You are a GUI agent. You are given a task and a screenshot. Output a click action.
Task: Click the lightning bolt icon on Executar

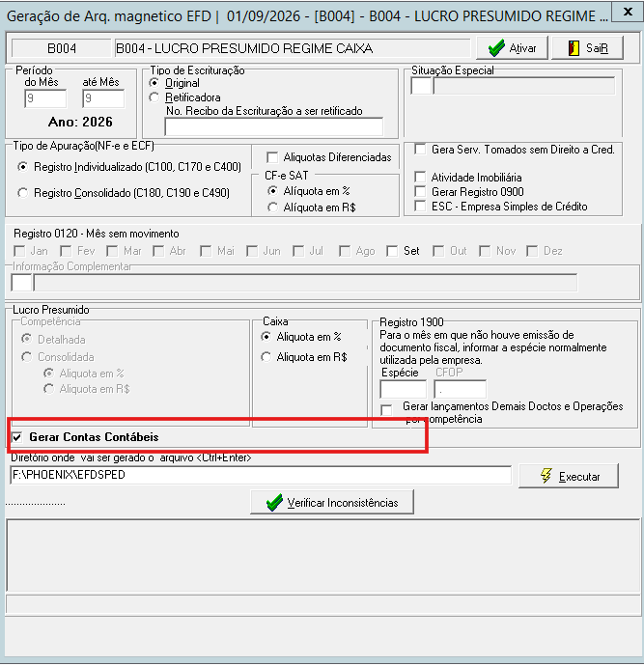click(546, 476)
